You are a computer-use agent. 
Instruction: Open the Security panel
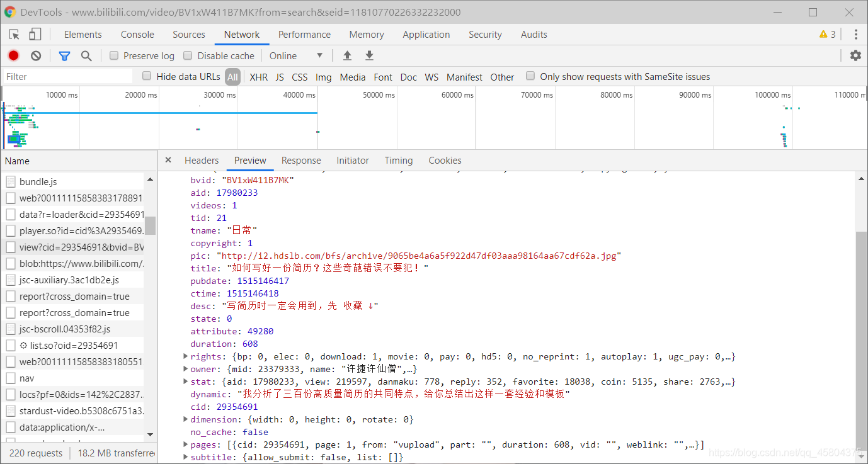(485, 35)
